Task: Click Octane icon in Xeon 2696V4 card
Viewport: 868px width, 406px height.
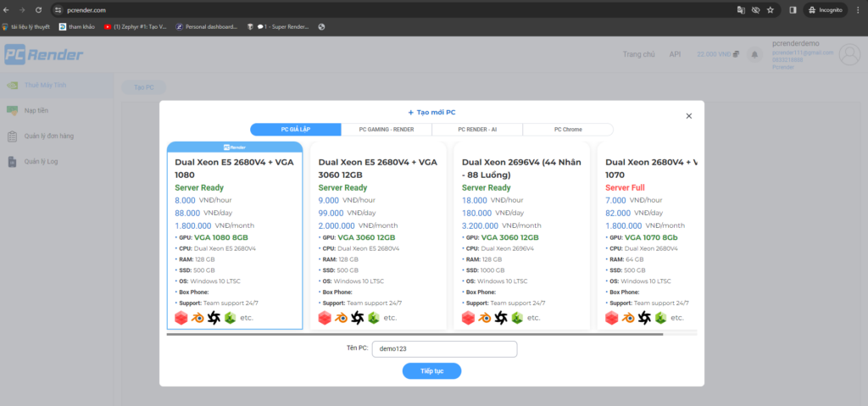Action: tap(501, 318)
